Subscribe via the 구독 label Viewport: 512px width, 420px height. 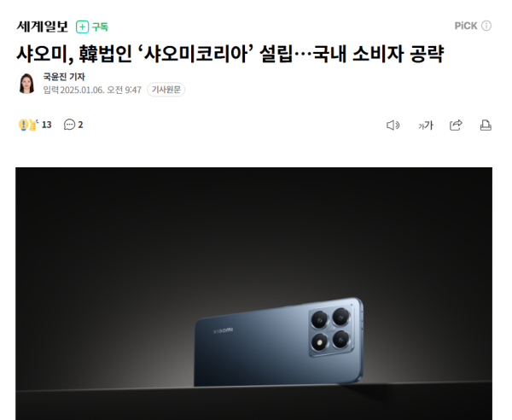[100, 26]
